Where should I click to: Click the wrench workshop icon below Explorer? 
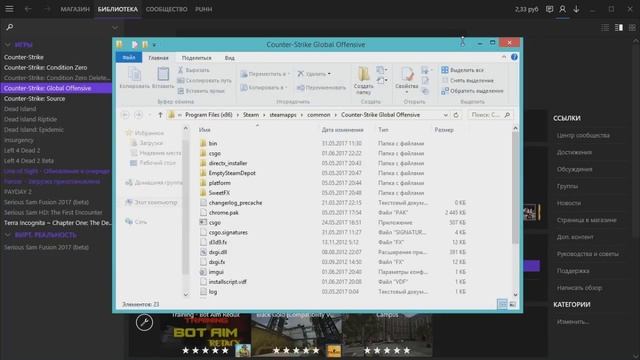(x=144, y=322)
